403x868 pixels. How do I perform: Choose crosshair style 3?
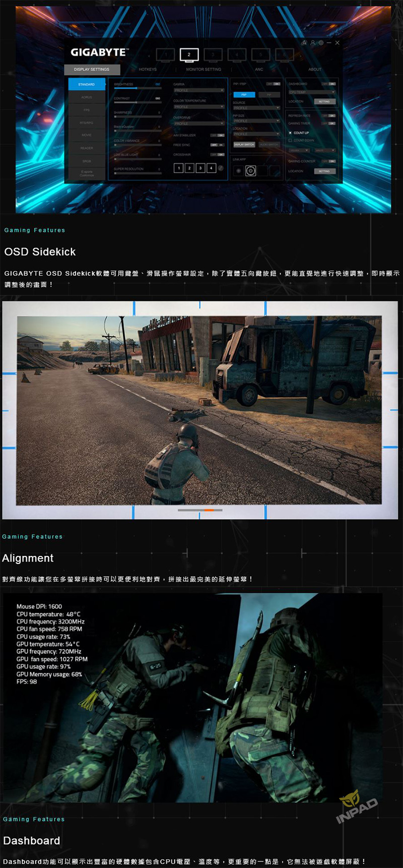[200, 168]
